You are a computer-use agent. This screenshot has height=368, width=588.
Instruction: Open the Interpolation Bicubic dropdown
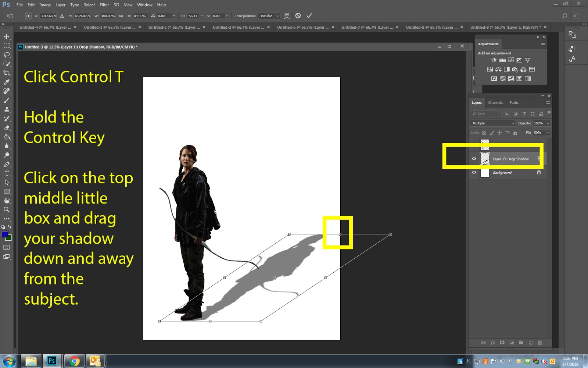click(269, 16)
